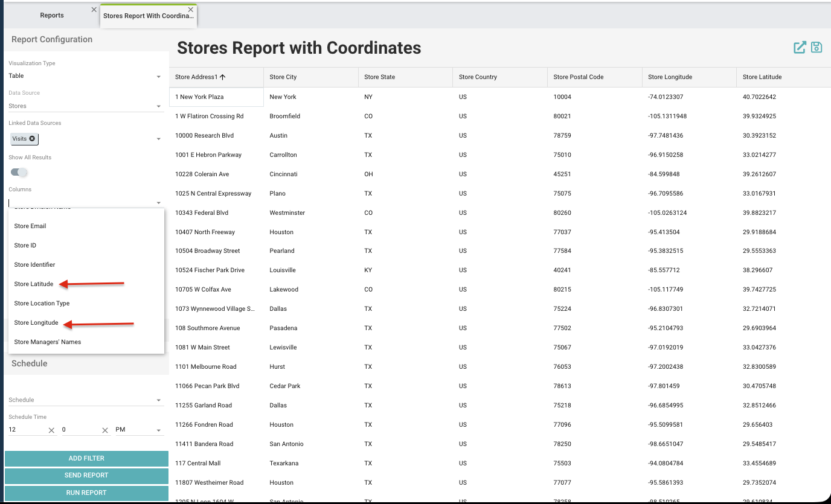The image size is (831, 504).
Task: Click the Store Latitude table header
Action: tap(784, 77)
